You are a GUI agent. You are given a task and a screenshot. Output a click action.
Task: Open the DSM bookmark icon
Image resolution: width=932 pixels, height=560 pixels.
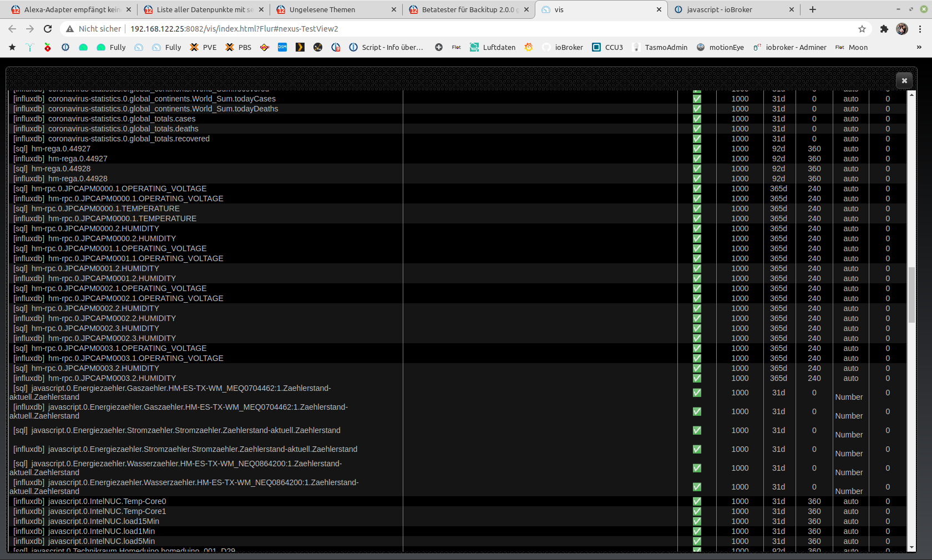pos(282,47)
